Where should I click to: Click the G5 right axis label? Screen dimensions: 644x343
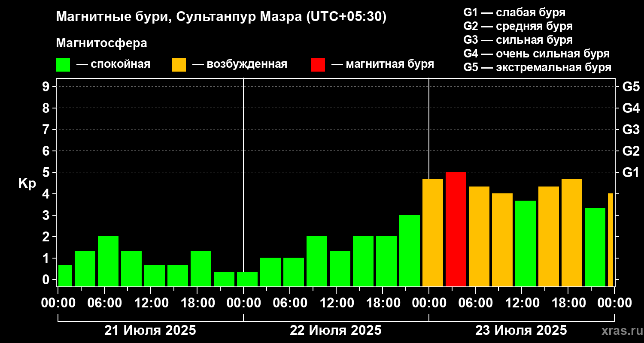[x=631, y=87]
